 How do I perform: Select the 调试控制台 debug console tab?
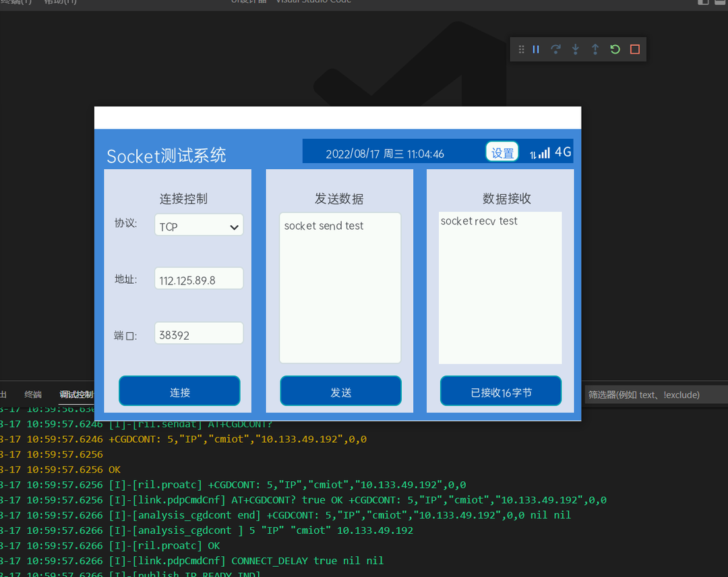[77, 394]
